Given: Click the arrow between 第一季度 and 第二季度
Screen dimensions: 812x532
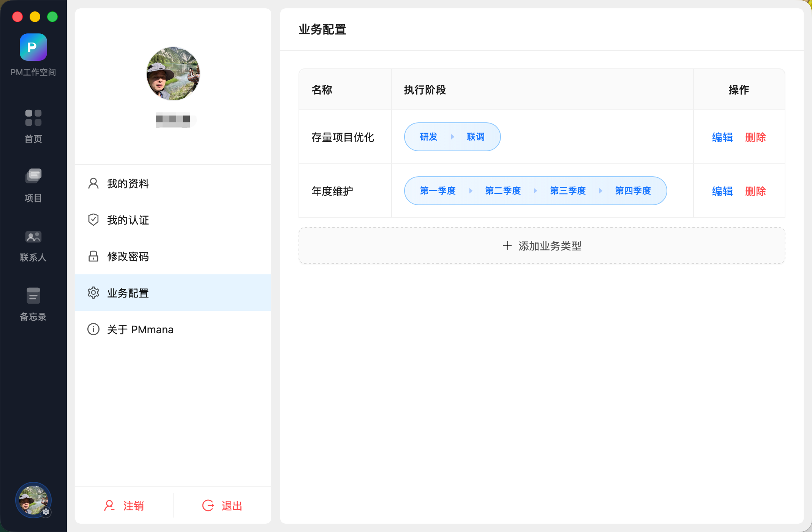Looking at the screenshot, I should 471,191.
